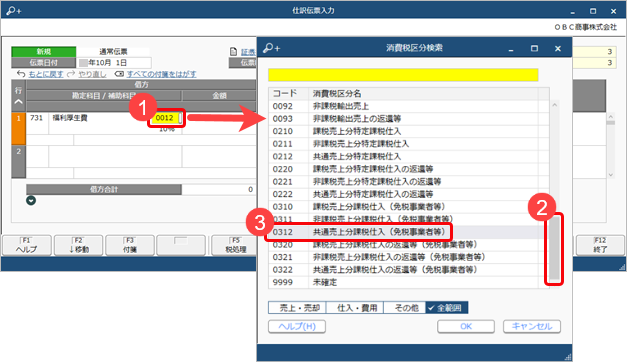Viewport: 627px width, 362px height.
Task: Click the ヘルプ(H) button in the dialog
Action: coord(297,326)
